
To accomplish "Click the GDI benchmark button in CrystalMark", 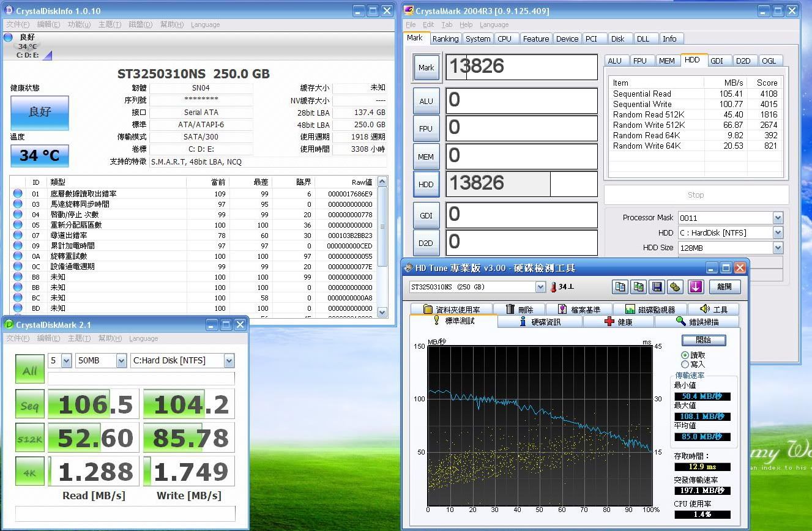I will [x=426, y=215].
